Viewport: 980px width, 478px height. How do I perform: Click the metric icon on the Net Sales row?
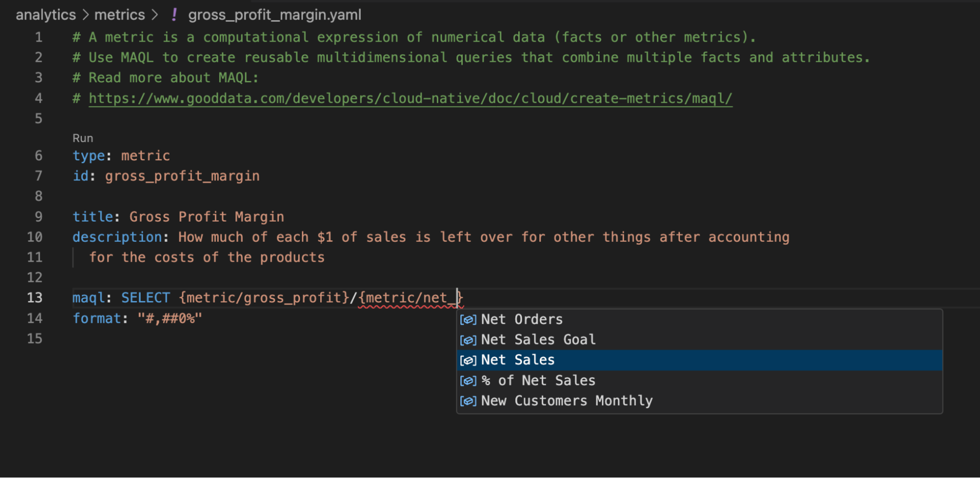(468, 360)
